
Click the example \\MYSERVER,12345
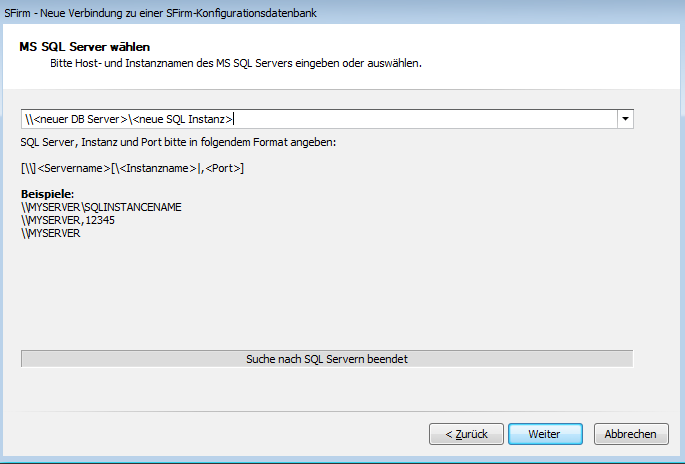coord(68,220)
